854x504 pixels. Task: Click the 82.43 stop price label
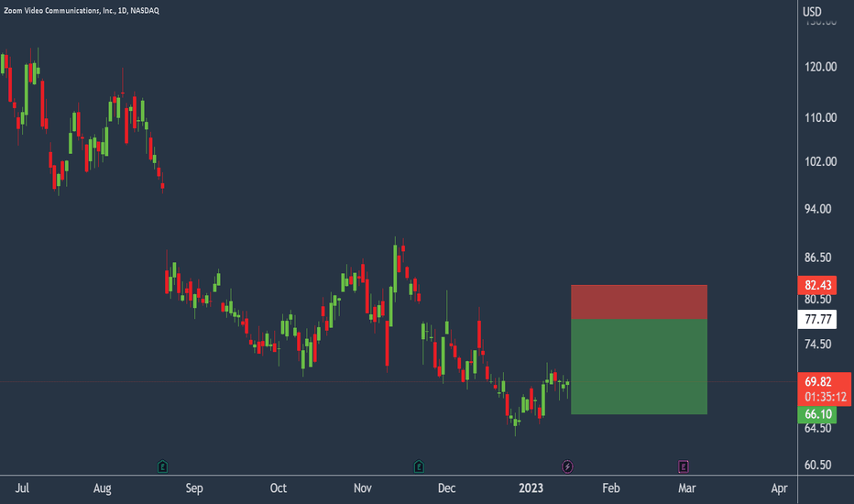pyautogui.click(x=817, y=285)
